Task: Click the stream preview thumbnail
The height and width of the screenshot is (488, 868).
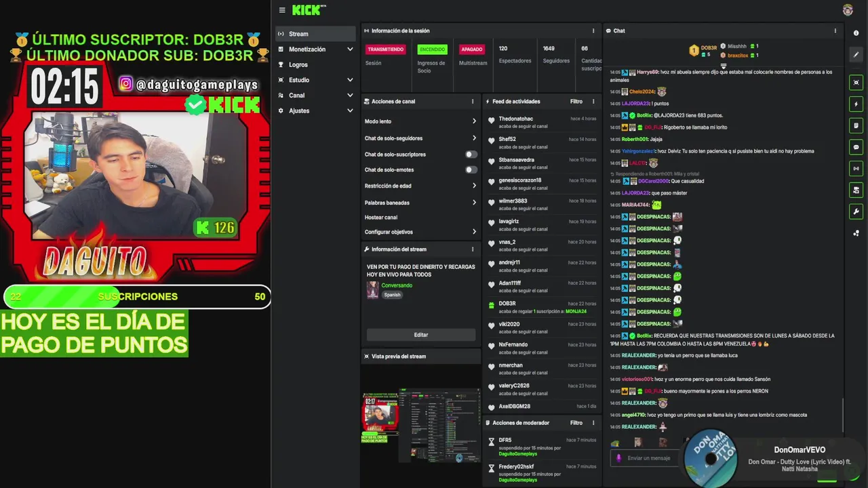Action: (420, 425)
